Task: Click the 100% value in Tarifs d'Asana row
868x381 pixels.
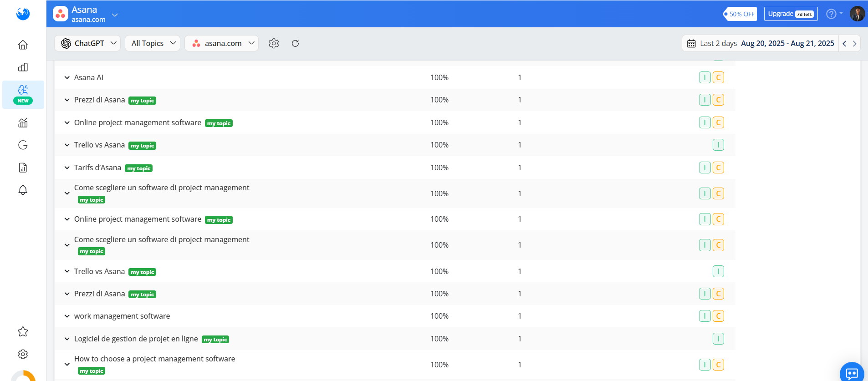Action: tap(439, 168)
